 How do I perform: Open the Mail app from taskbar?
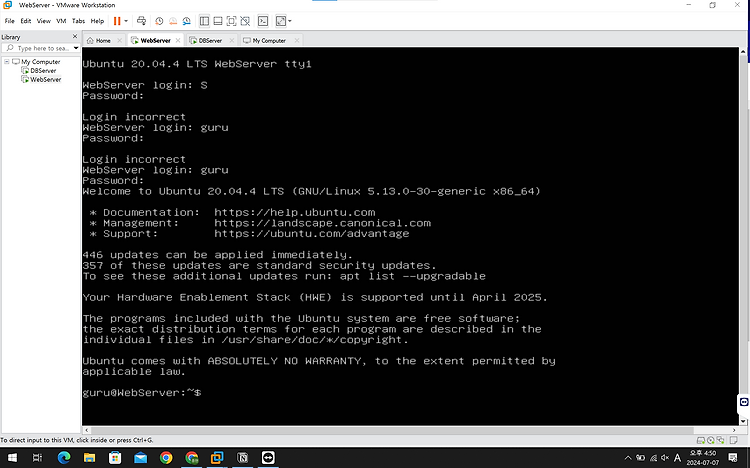(141, 458)
